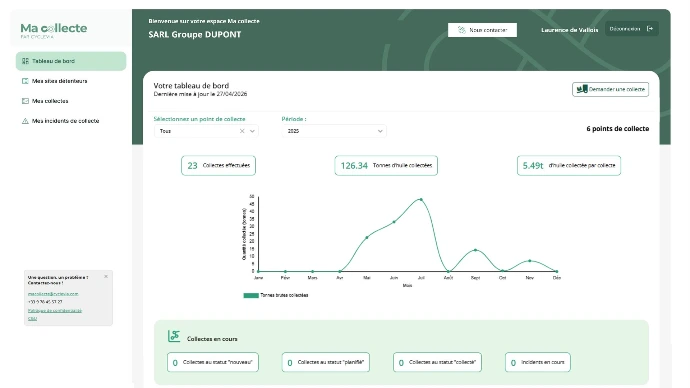Click the Nous contacter button
Viewport: 690px width, 388px height.
tap(482, 30)
